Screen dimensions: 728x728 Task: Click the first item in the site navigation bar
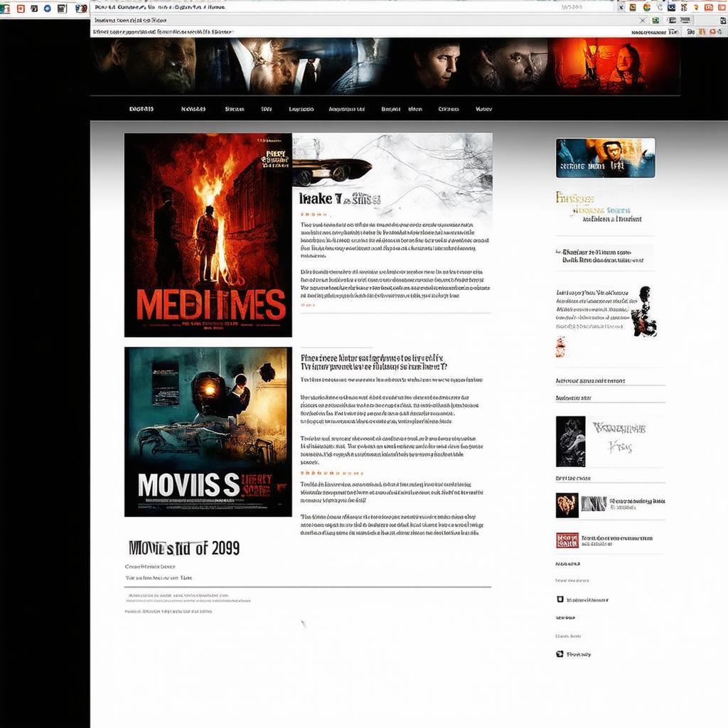coord(141,109)
